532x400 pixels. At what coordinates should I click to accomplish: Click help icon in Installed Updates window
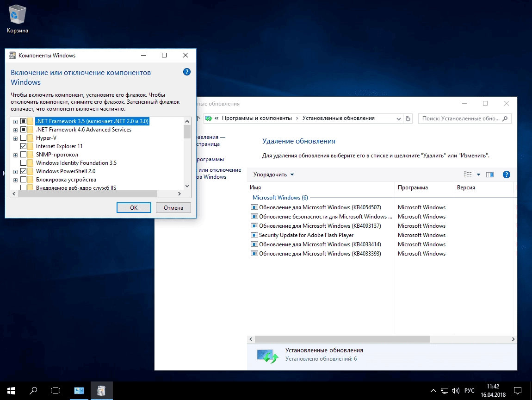pyautogui.click(x=506, y=175)
